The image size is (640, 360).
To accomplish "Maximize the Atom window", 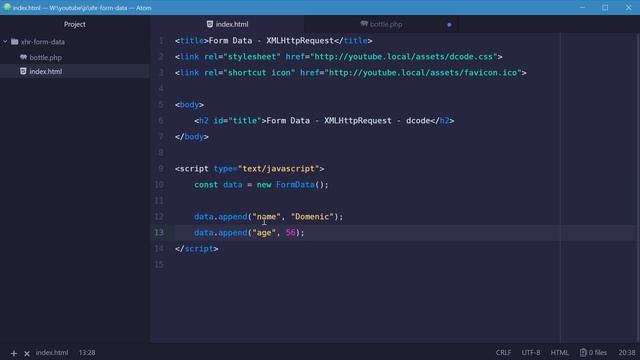I will (x=605, y=7).
